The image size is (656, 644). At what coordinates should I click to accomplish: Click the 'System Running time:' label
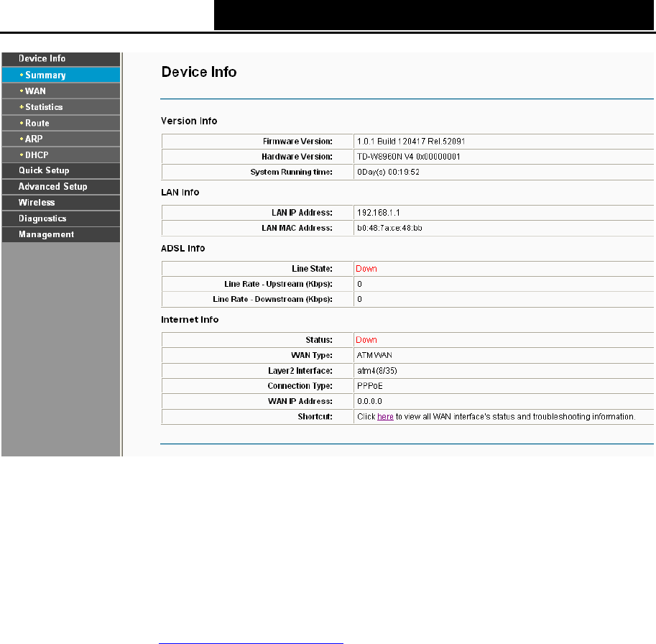pyautogui.click(x=291, y=172)
